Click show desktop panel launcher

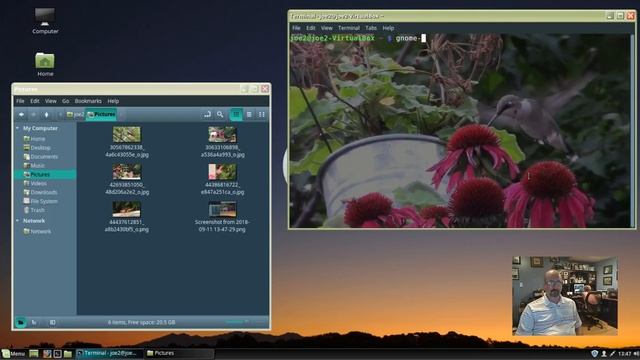(34, 353)
